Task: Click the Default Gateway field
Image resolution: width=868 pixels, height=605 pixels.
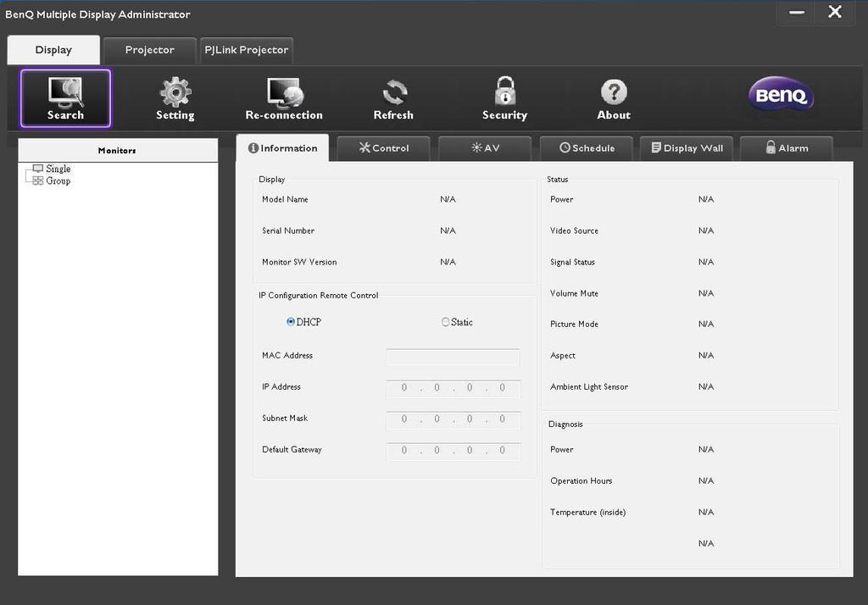Action: coord(453,451)
